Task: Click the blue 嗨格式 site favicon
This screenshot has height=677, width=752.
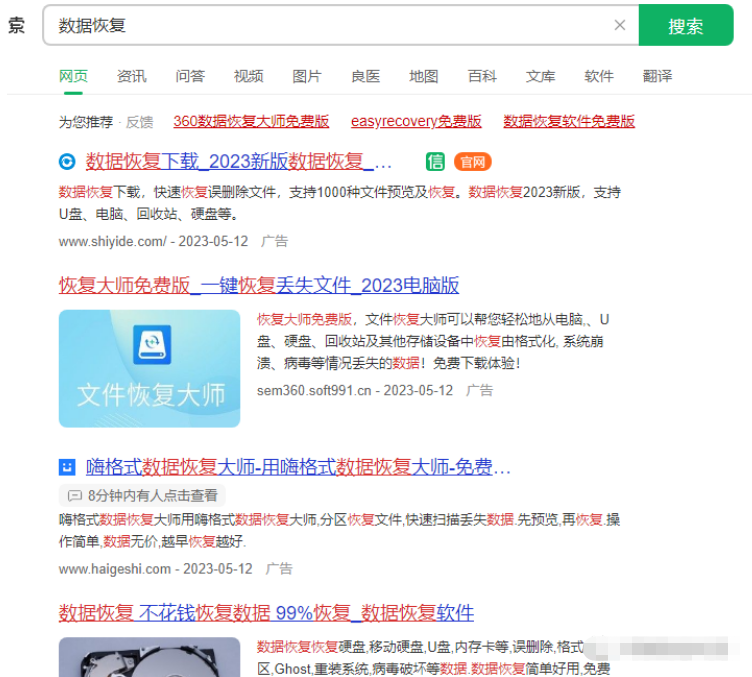Action: (x=67, y=467)
